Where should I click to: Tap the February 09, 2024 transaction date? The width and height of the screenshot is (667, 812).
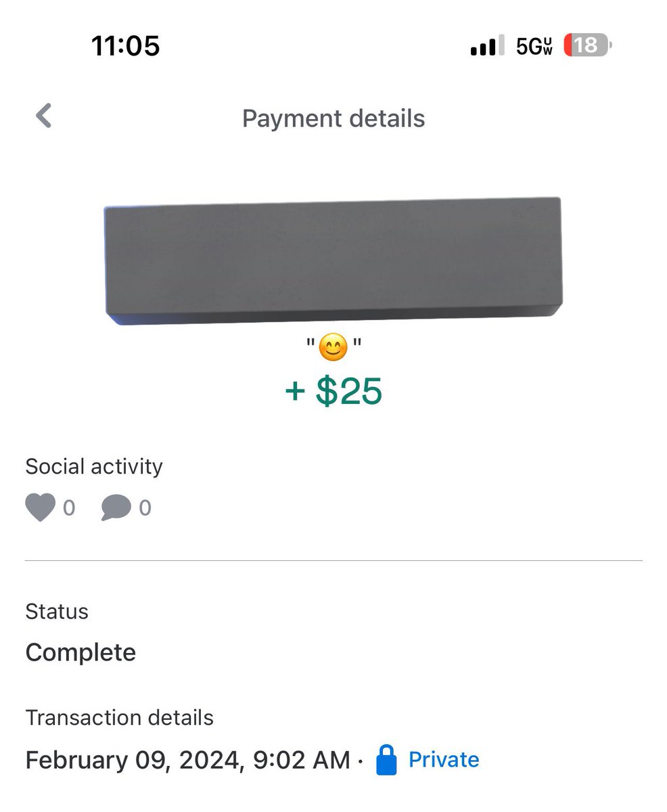pos(188,760)
